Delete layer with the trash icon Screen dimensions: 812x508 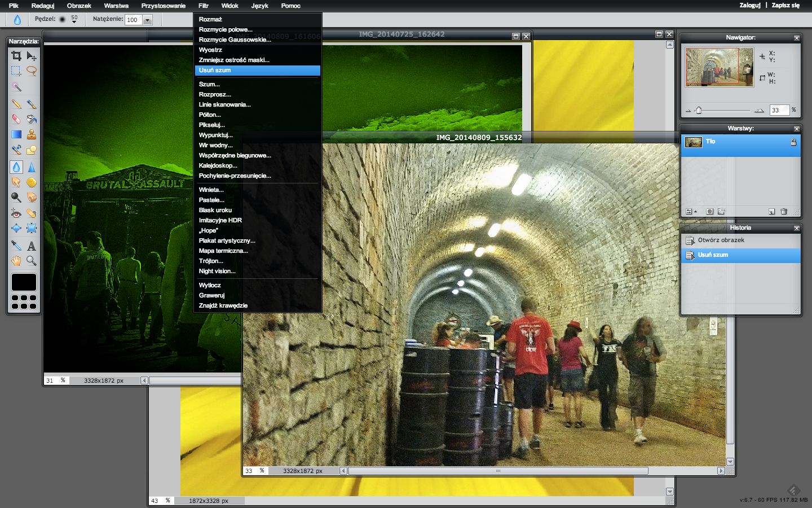pos(784,212)
